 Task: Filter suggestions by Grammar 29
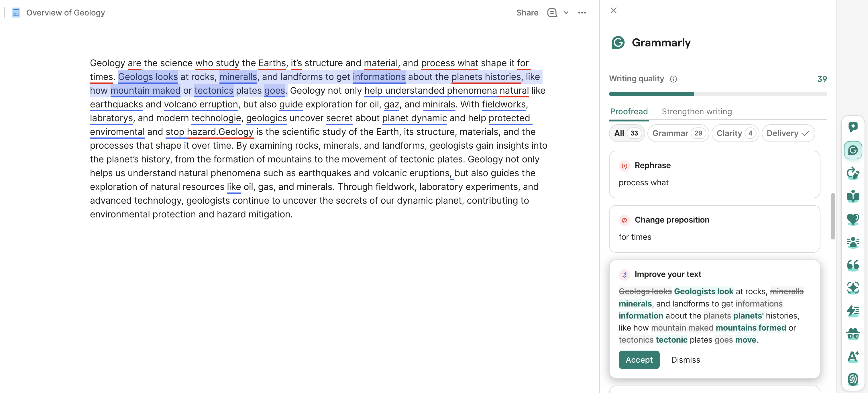678,133
